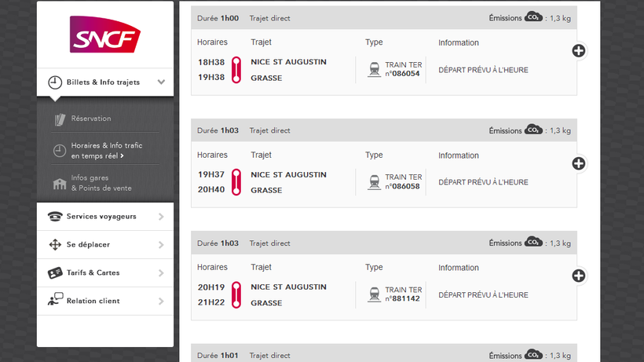The height and width of the screenshot is (362, 644).
Task: Open the Se déplacer menu
Action: [x=88, y=245]
